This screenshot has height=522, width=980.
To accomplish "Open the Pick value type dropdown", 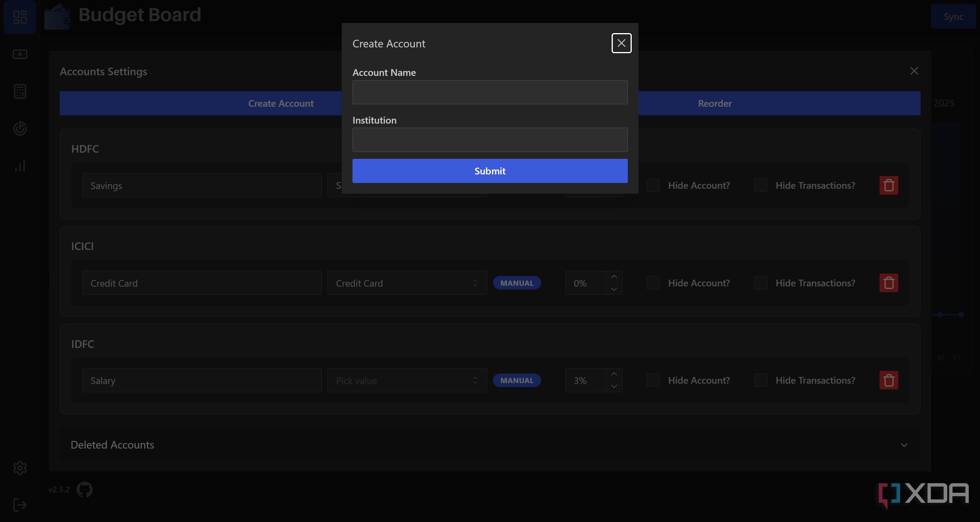I will point(407,380).
